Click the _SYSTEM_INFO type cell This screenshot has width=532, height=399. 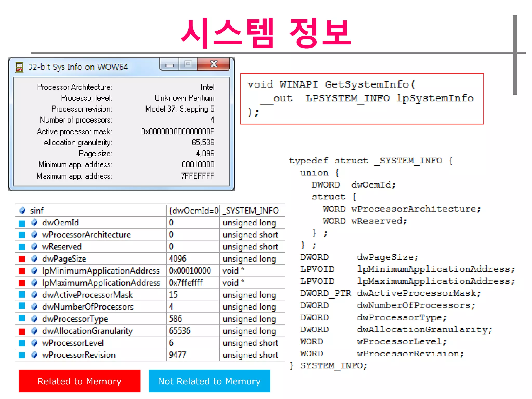coord(251,210)
